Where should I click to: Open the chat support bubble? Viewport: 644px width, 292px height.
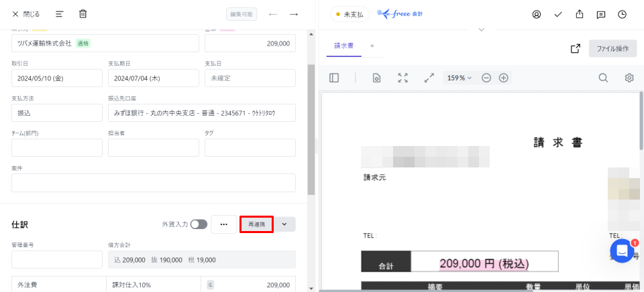pyautogui.click(x=623, y=251)
